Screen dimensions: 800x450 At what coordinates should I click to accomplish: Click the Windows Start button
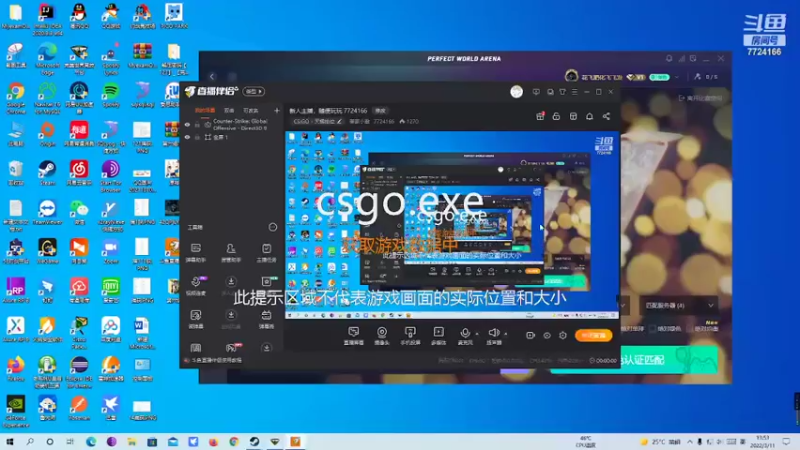[x=10, y=441]
